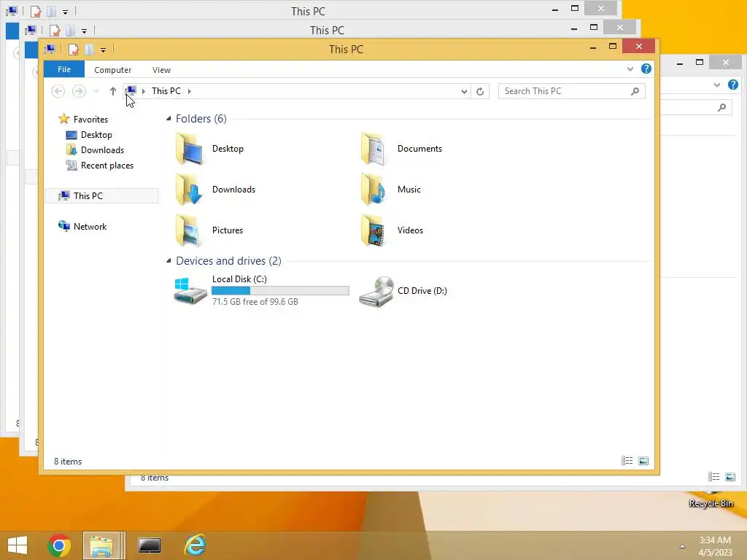Switch to Large icons view in front window

tap(643, 461)
